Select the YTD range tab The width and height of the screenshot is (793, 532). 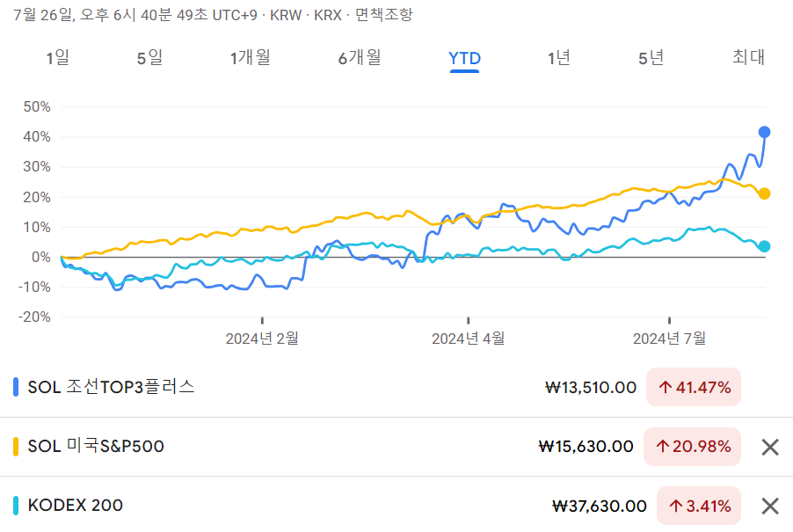tap(464, 59)
